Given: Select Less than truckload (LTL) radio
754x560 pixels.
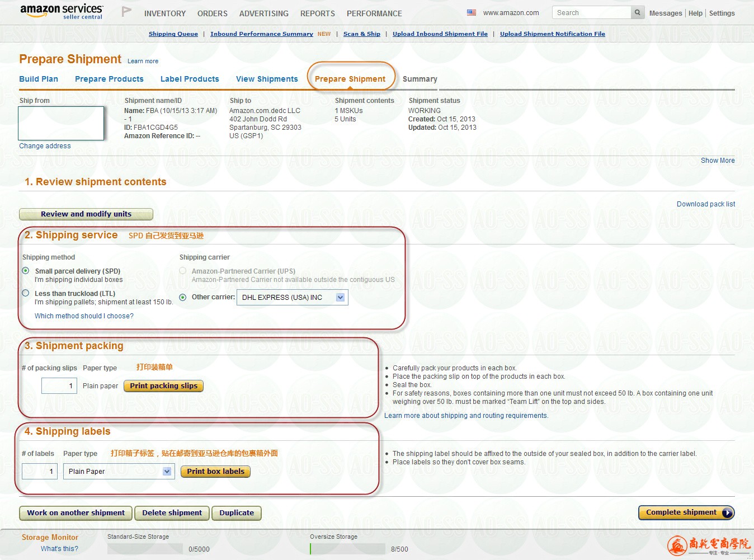Looking at the screenshot, I should point(26,293).
